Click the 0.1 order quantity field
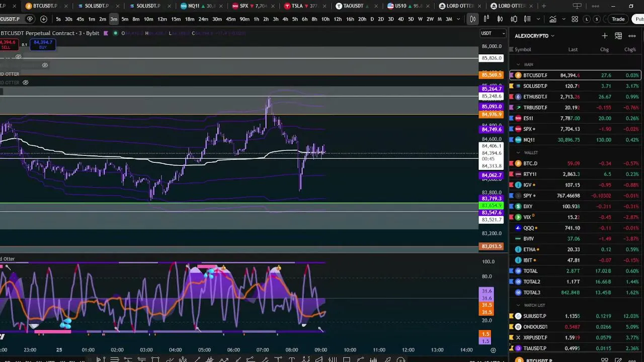This screenshot has height=362, width=644. [24, 45]
